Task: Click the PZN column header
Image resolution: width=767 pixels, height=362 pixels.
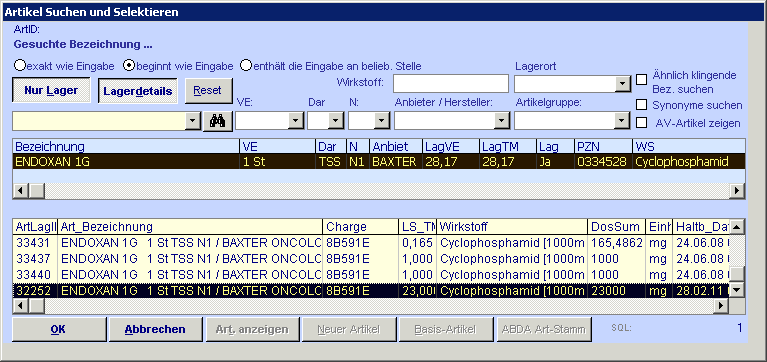Action: coord(603,146)
